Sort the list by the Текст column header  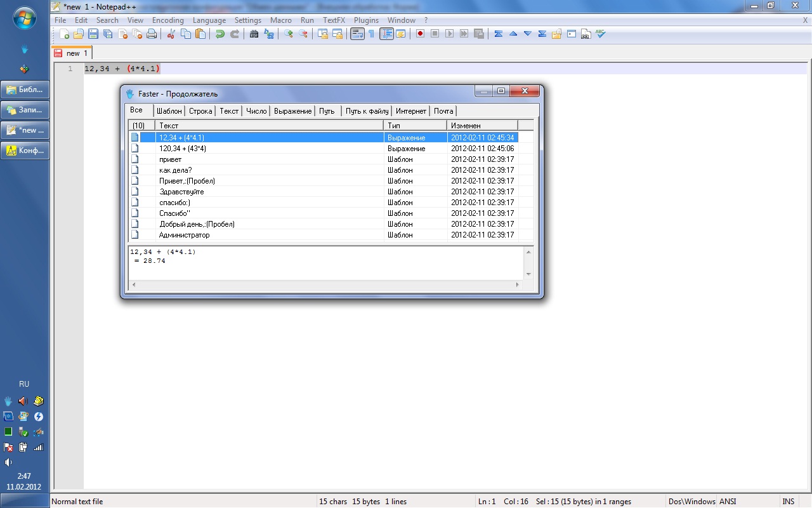[270, 126]
